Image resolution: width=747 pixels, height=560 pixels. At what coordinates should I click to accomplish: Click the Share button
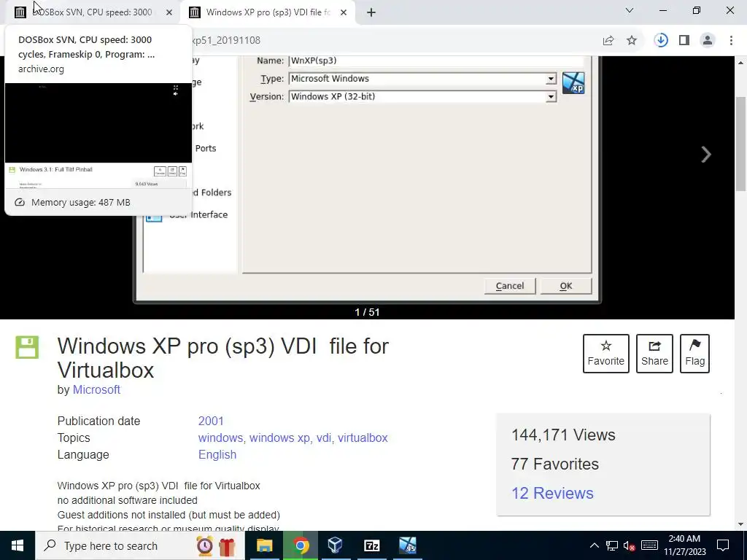click(654, 354)
